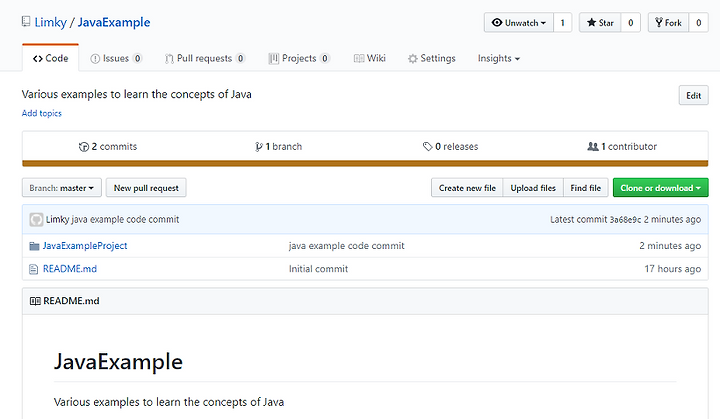This screenshot has width=720, height=419.
Task: Open the Insights dropdown tab
Action: (x=498, y=59)
